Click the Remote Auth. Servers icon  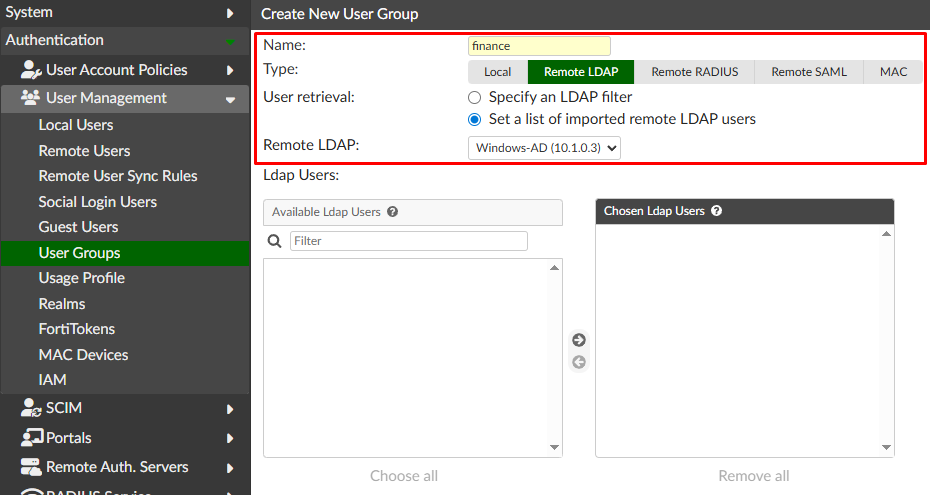coord(31,467)
